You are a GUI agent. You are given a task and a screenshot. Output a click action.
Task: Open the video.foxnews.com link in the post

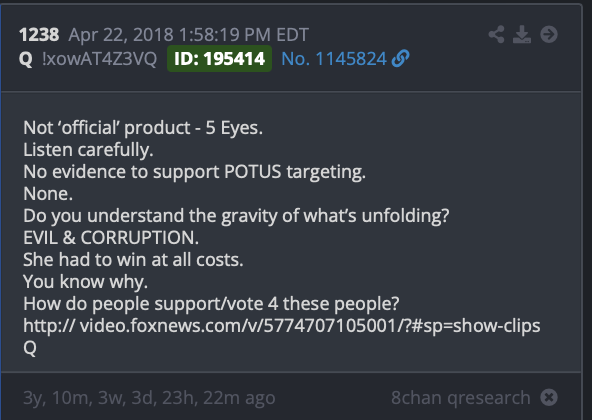tap(282, 326)
